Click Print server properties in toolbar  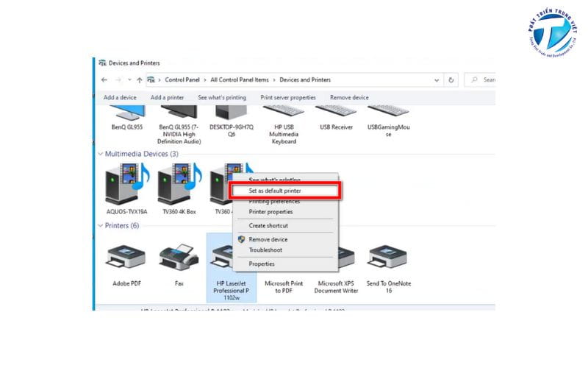coord(288,97)
